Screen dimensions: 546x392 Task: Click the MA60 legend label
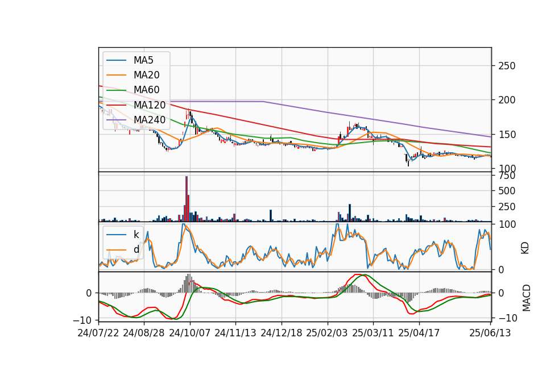pyautogui.click(x=146, y=90)
